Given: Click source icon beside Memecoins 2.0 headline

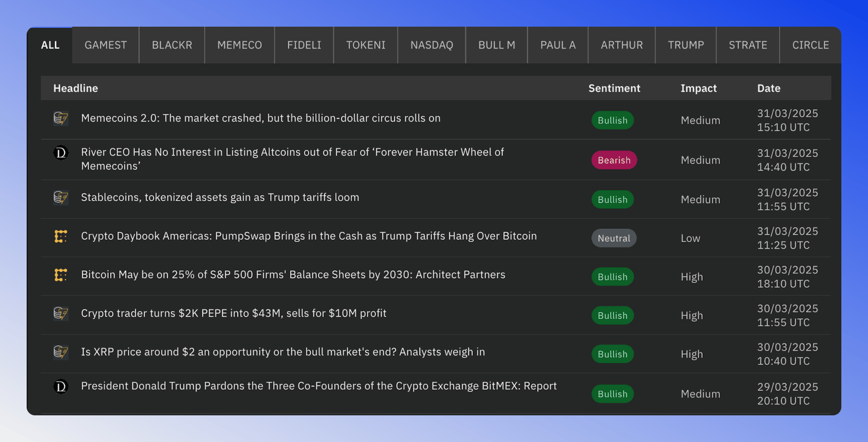Looking at the screenshot, I should [61, 118].
